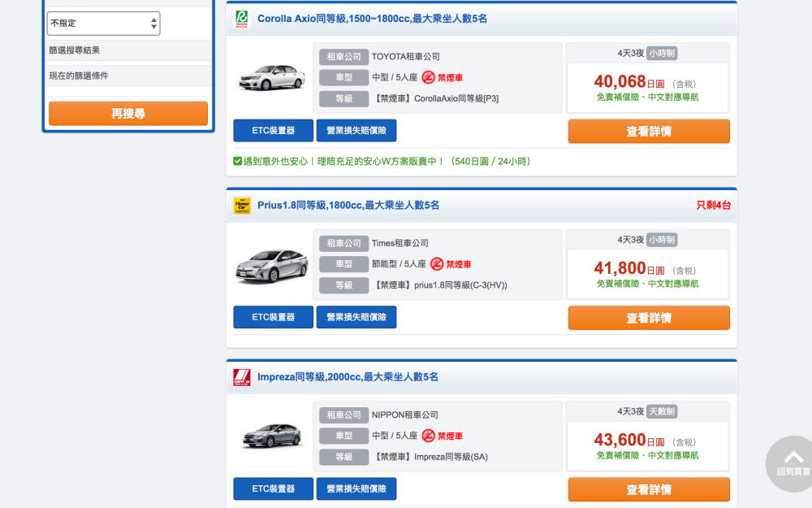Open the Prius1.8同等級 title link
The height and width of the screenshot is (508, 812).
pyautogui.click(x=348, y=206)
